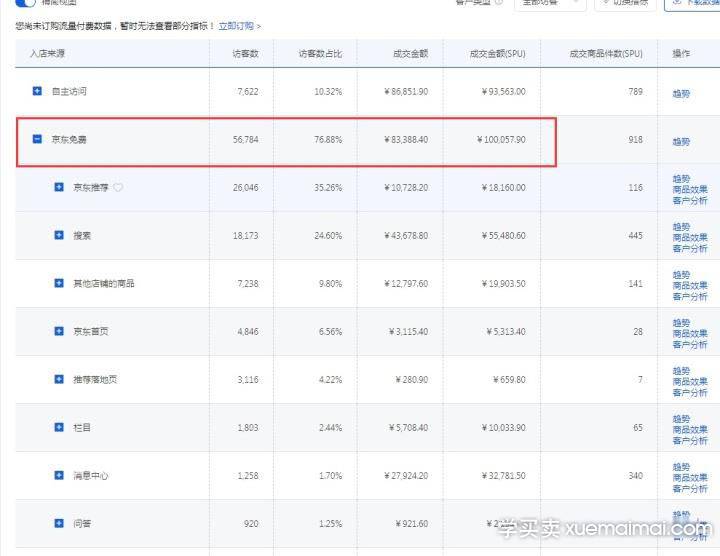Viewport: 720px width, 556px height.
Task: Click the 7,622 visitor count cell
Action: 248,91
